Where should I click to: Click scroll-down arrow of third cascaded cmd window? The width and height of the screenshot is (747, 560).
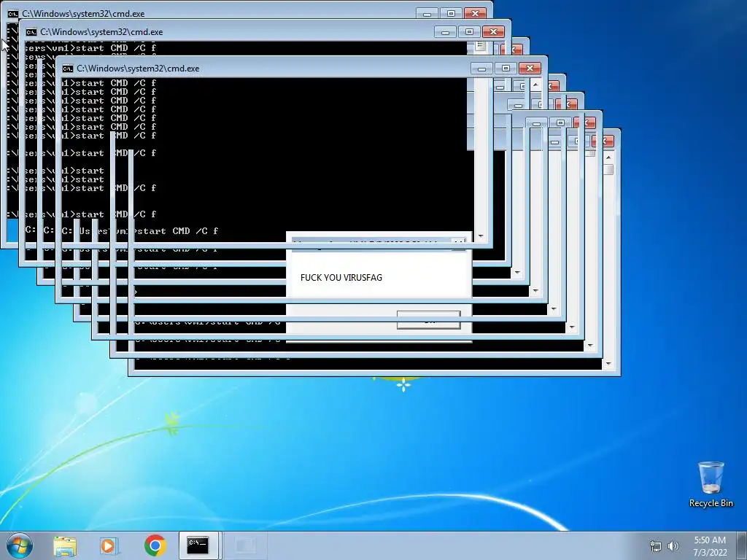point(535,291)
